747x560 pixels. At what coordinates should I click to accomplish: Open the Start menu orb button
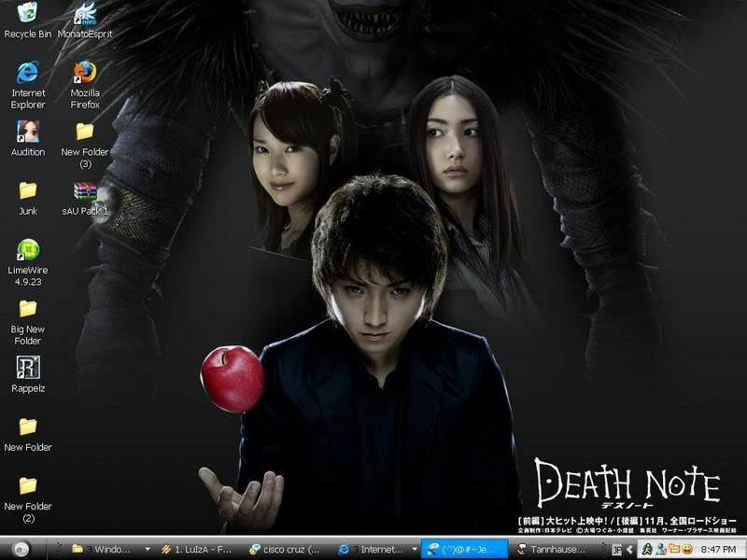[x=21, y=549]
